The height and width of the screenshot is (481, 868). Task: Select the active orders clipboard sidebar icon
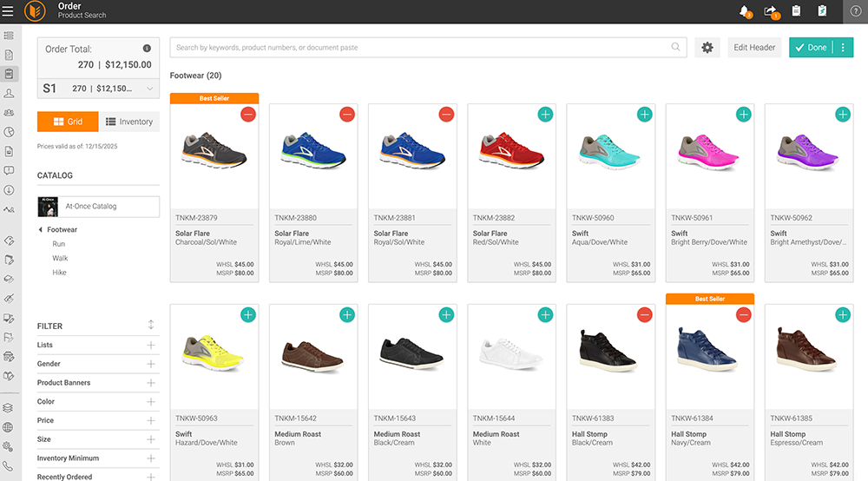tap(9, 74)
